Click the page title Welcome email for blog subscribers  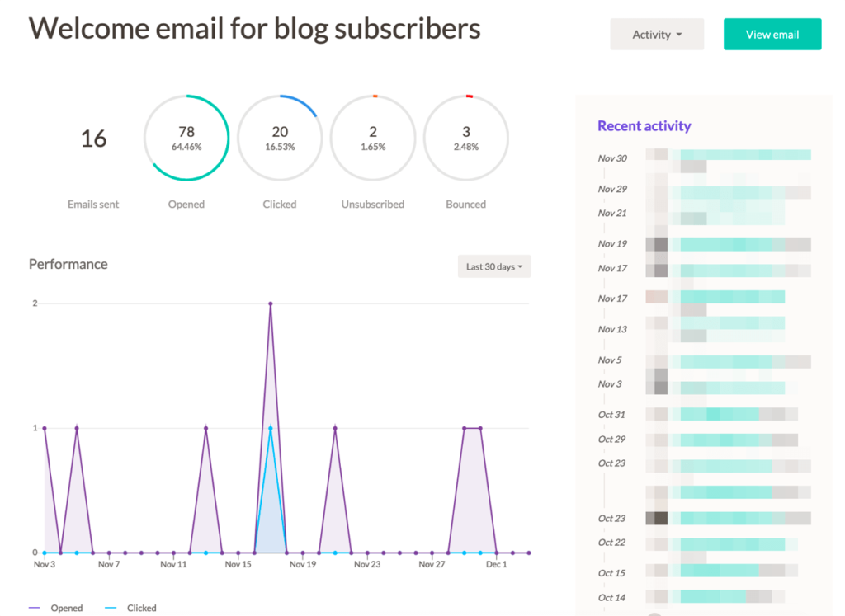point(254,29)
